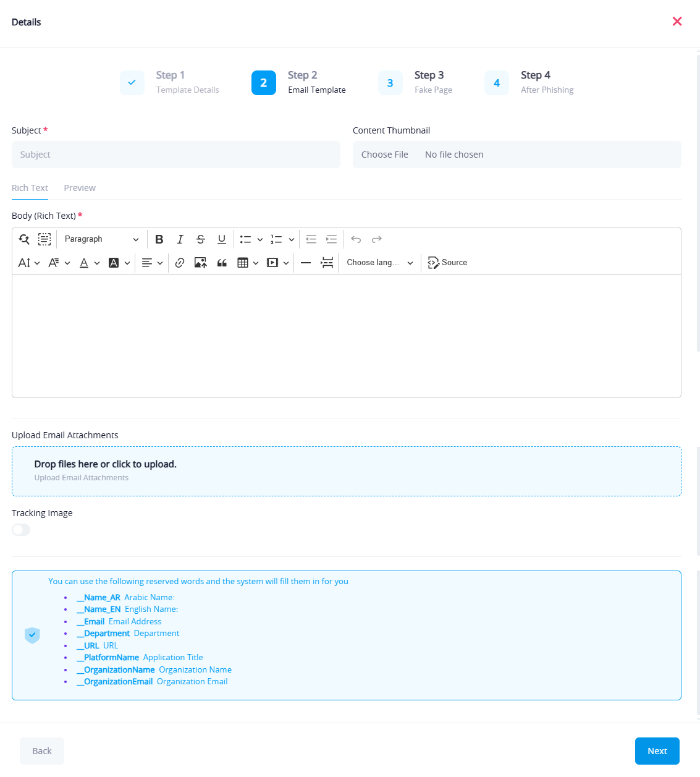The height and width of the screenshot is (777, 700).
Task: Insert a link in the body
Action: pyautogui.click(x=180, y=263)
